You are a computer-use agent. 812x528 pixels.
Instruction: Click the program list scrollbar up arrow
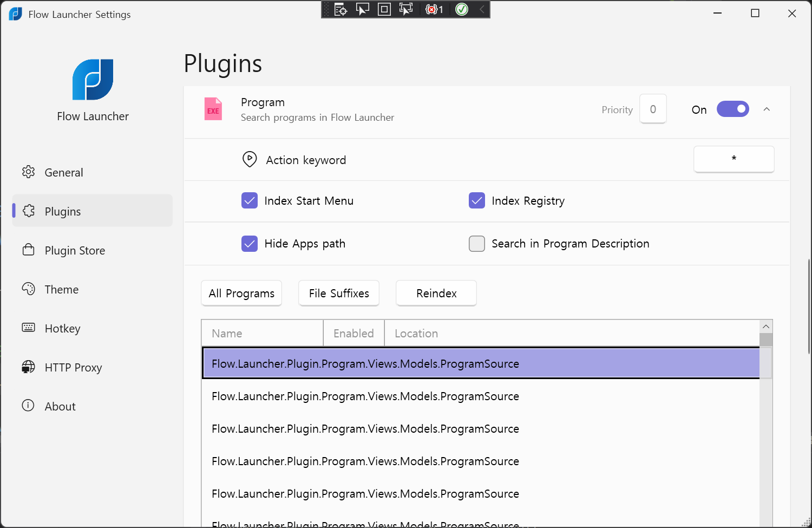click(x=766, y=326)
